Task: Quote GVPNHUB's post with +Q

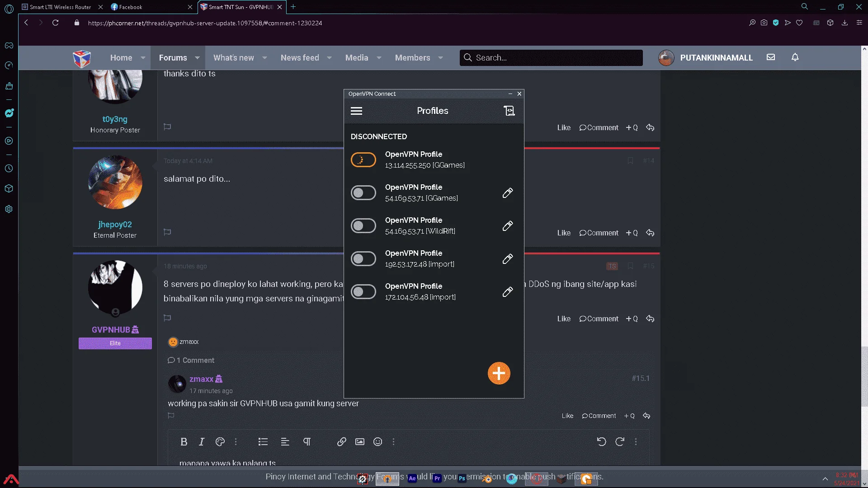Action: coord(632,319)
